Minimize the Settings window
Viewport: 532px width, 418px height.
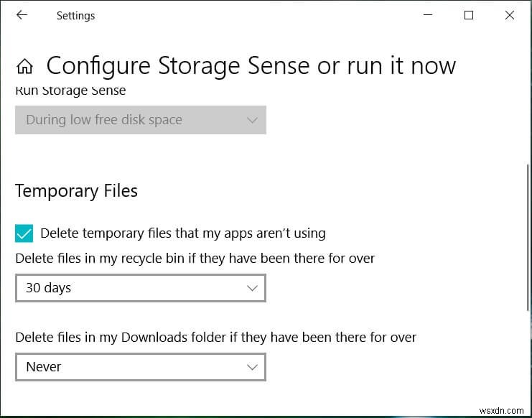[x=427, y=15]
